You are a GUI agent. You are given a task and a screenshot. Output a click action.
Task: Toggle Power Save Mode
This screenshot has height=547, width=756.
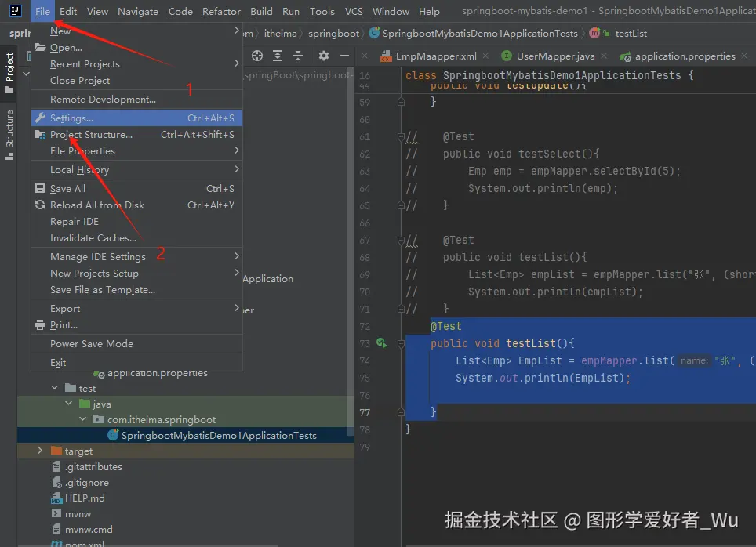137,343
